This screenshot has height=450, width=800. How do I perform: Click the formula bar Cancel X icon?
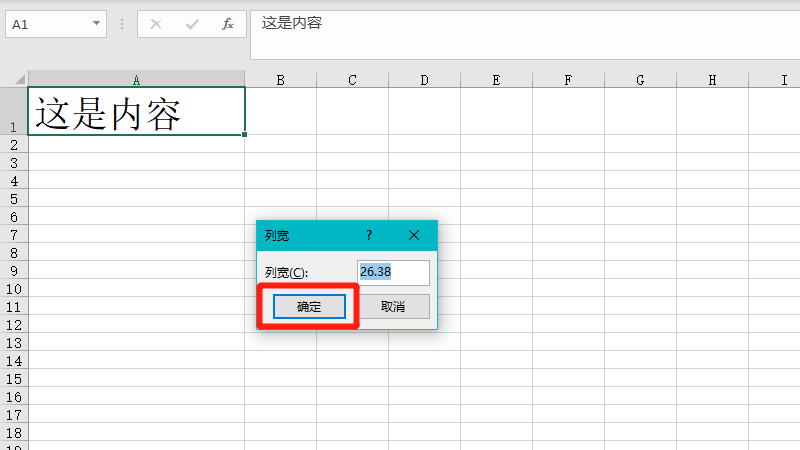coord(156,24)
